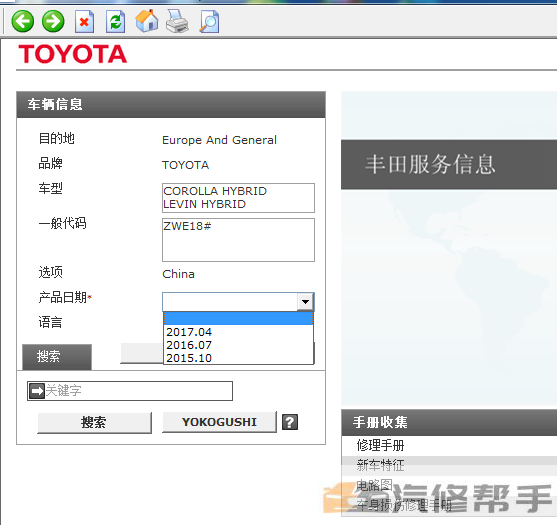Open 电路图 in manual collection

374,485
